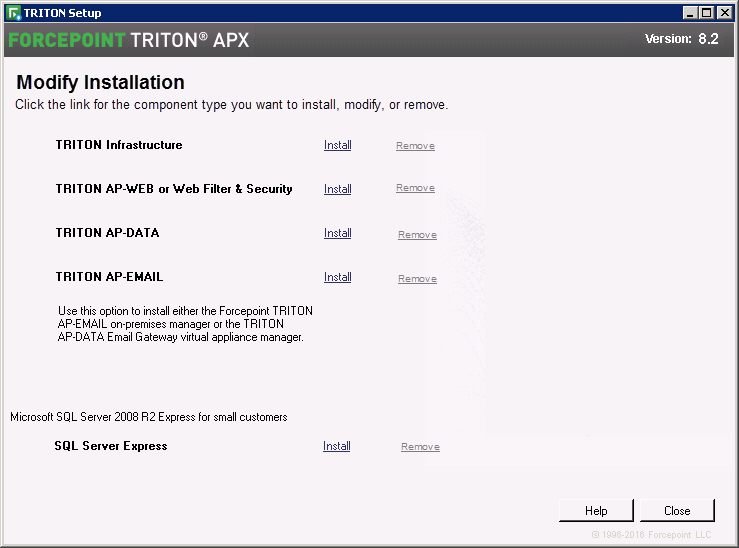The width and height of the screenshot is (739, 548).
Task: Click the FORCEPOINT TRITON APX logo
Action: (x=129, y=40)
